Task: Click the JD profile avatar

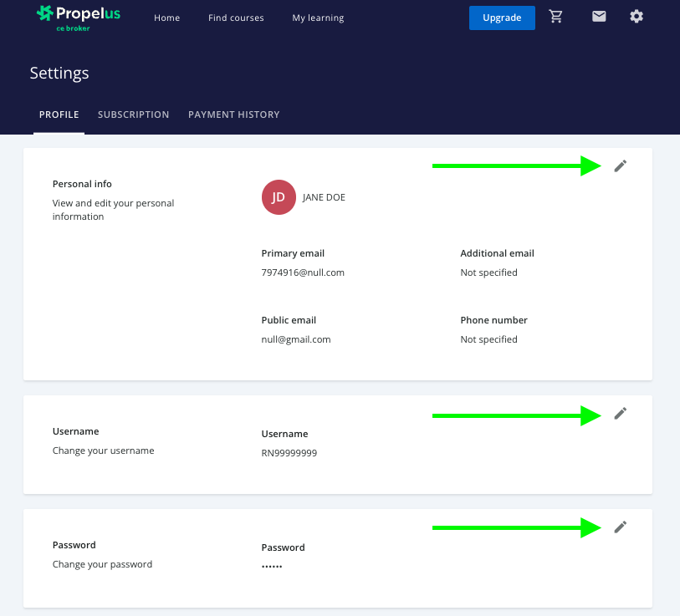Action: [279, 197]
